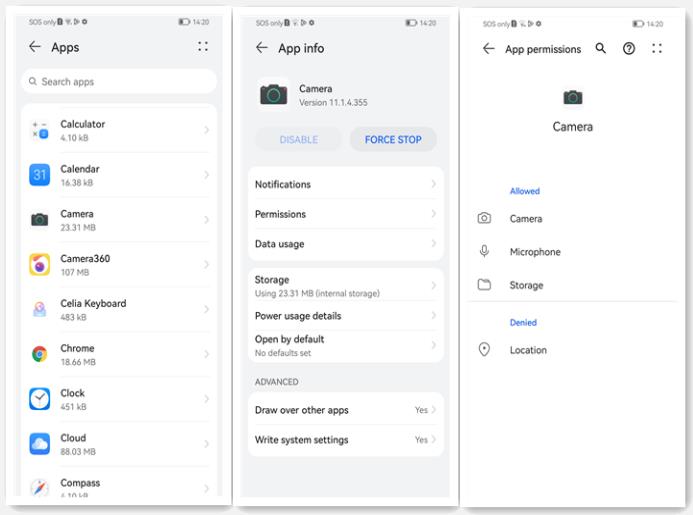The image size is (693, 515).
Task: Click the Search apps input field
Action: pyautogui.click(x=118, y=82)
